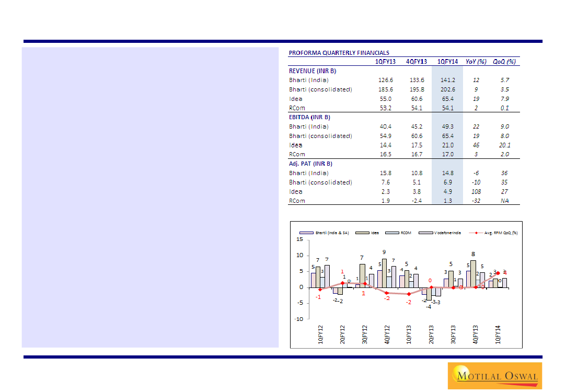The height and width of the screenshot is (392, 566).
Task: Click Idea's 108 YoY value under Adj. PAT
Action: (476, 192)
